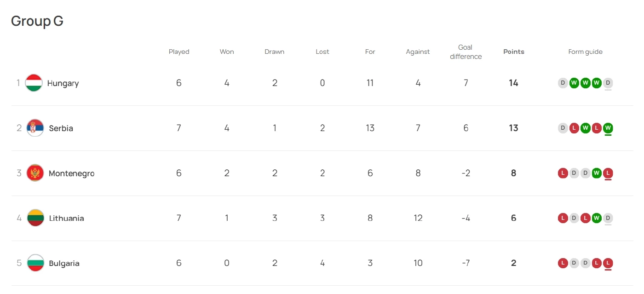The width and height of the screenshot is (644, 294).
Task: Click the Goal difference column header
Action: tap(466, 52)
